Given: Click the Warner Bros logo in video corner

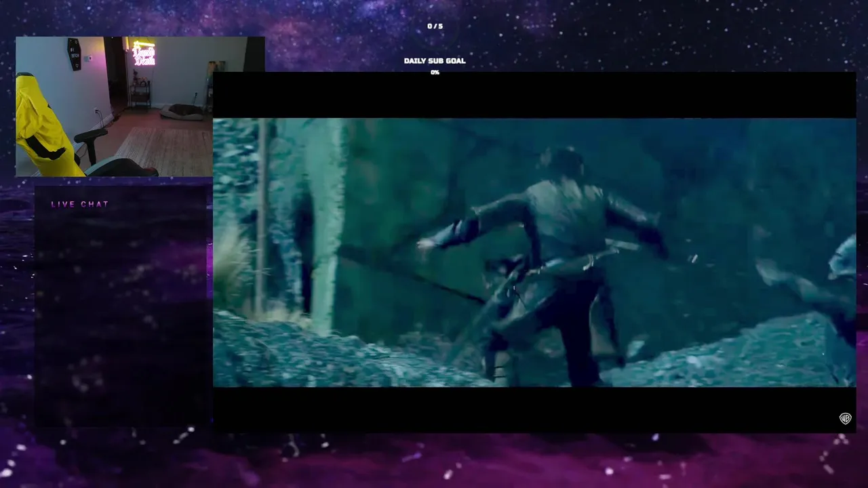Looking at the screenshot, I should pos(845,418).
